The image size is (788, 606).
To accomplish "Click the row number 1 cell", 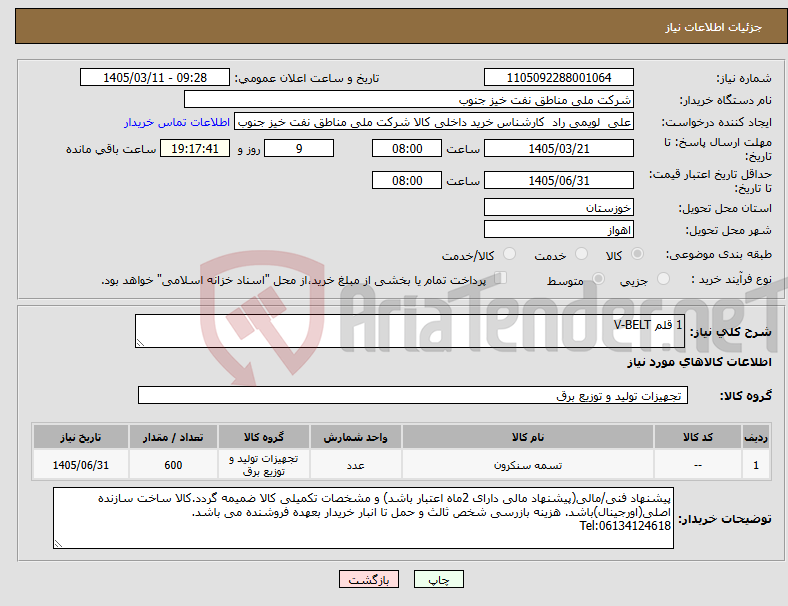I will pos(755,465).
